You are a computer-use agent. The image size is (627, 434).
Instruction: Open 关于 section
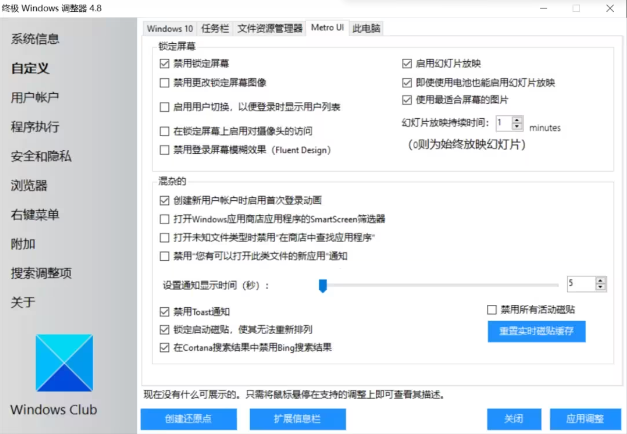(23, 302)
